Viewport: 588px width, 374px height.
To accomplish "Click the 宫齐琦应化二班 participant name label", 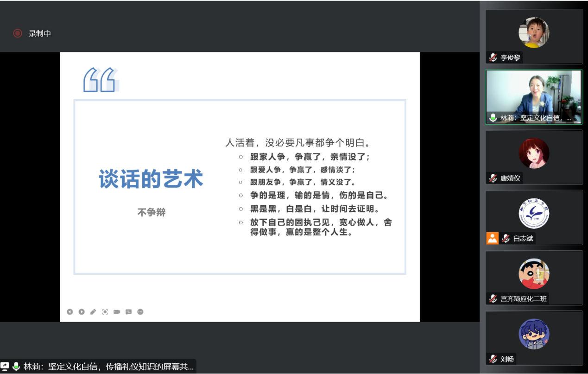I will tap(524, 299).
